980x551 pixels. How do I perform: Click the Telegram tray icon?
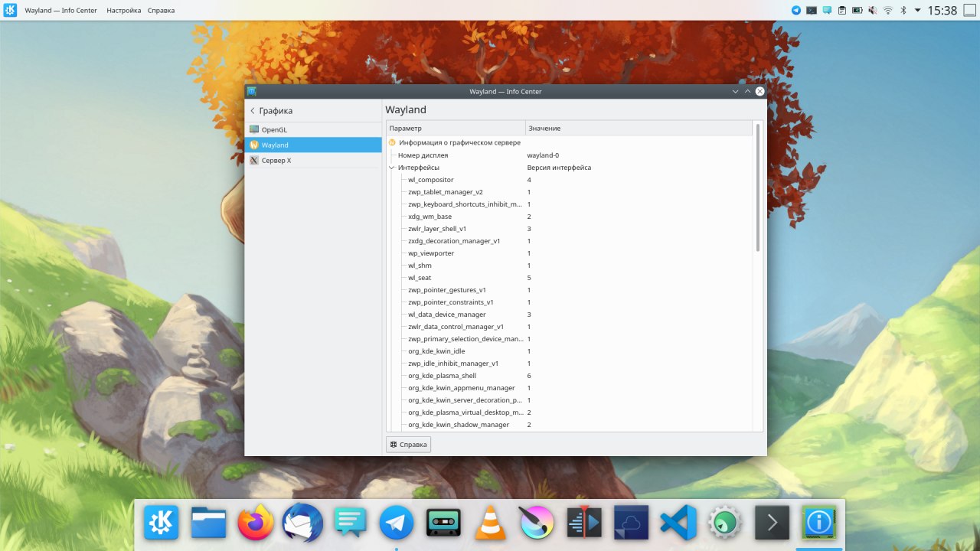(x=796, y=10)
